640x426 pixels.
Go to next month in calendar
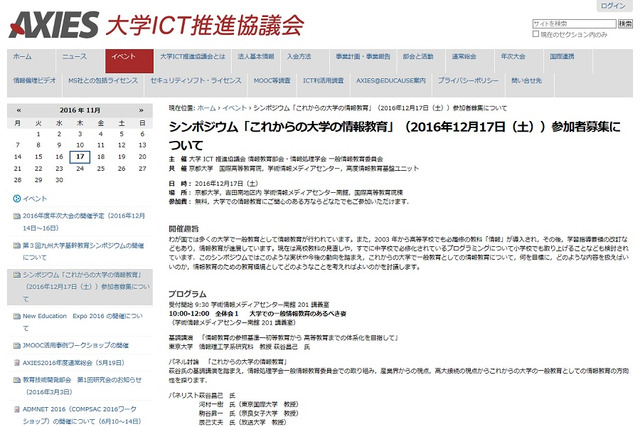tap(141, 110)
